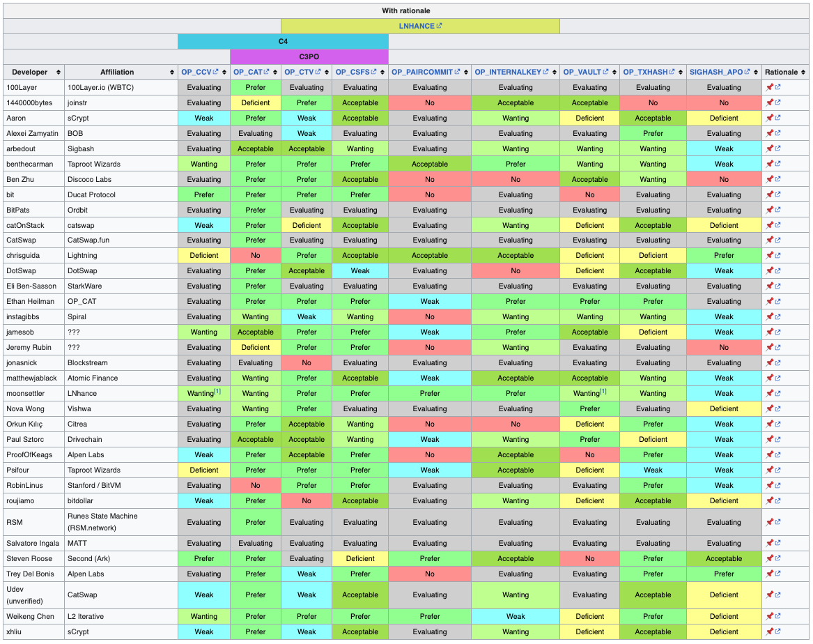Open the pin rationale icon for Paul Sztorc

769,439
